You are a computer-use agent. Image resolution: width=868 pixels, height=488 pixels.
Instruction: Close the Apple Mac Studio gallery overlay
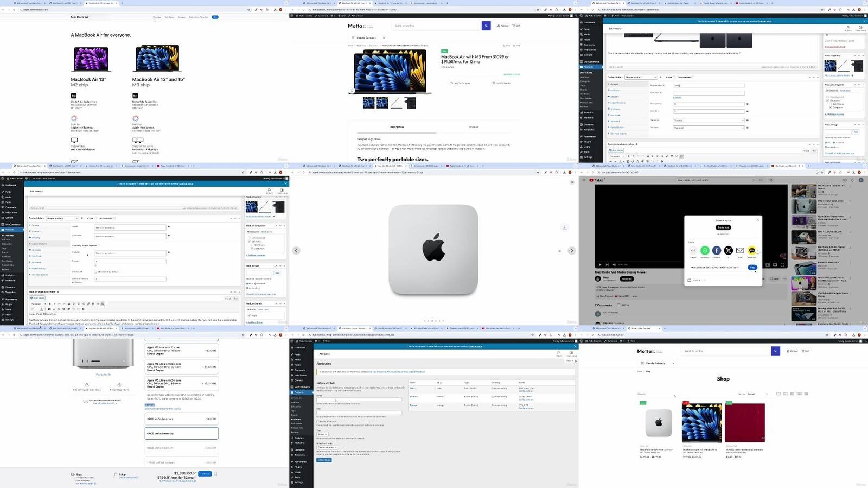click(572, 182)
